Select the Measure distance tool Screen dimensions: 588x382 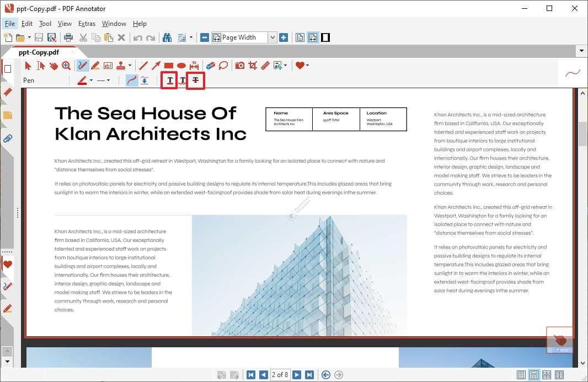(x=194, y=66)
